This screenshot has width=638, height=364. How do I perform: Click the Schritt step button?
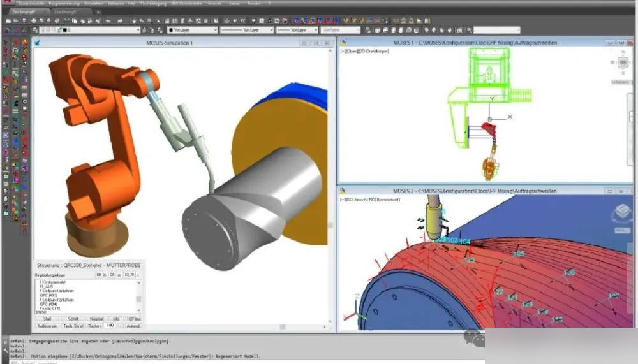click(73, 319)
